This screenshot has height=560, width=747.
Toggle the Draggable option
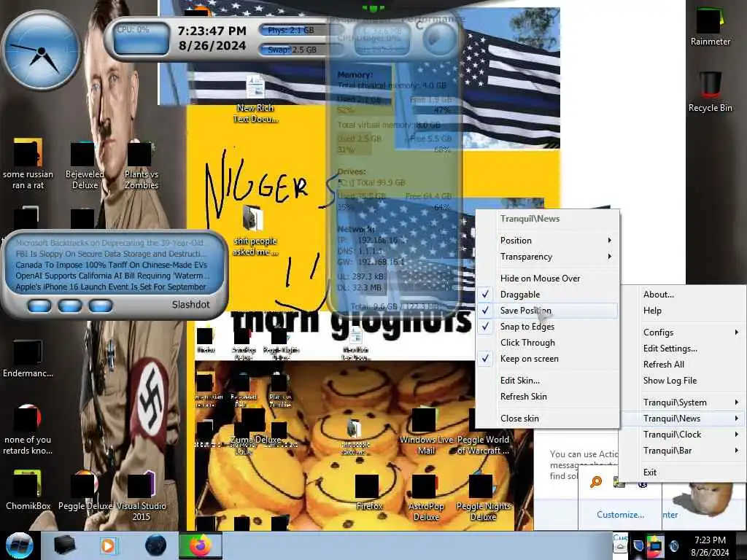pos(548,295)
